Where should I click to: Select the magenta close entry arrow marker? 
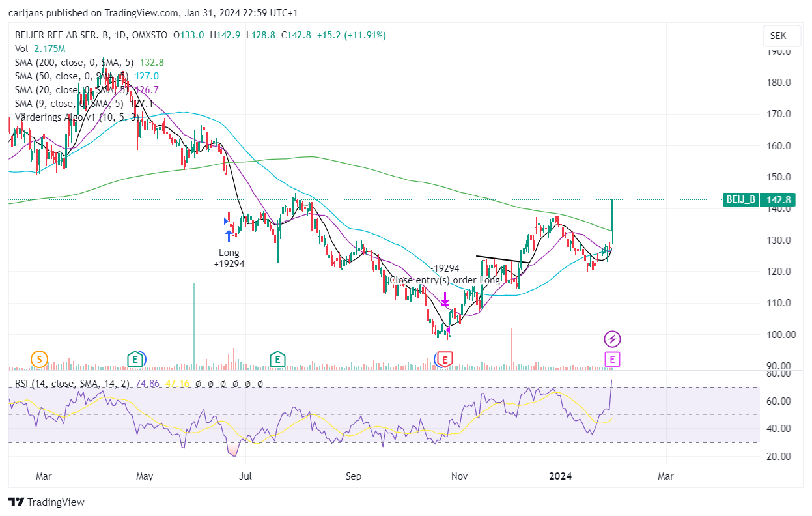click(x=445, y=300)
